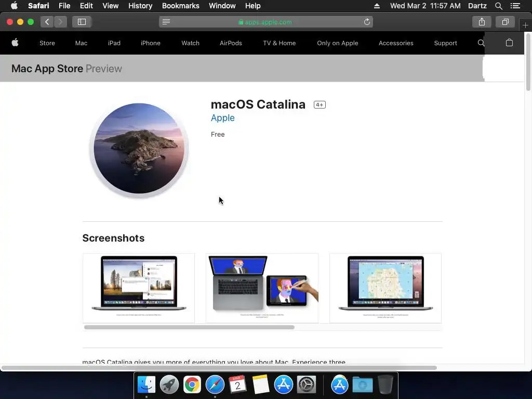The height and width of the screenshot is (399, 532).
Task: Open the Downloads folder in Dock
Action: 362,384
